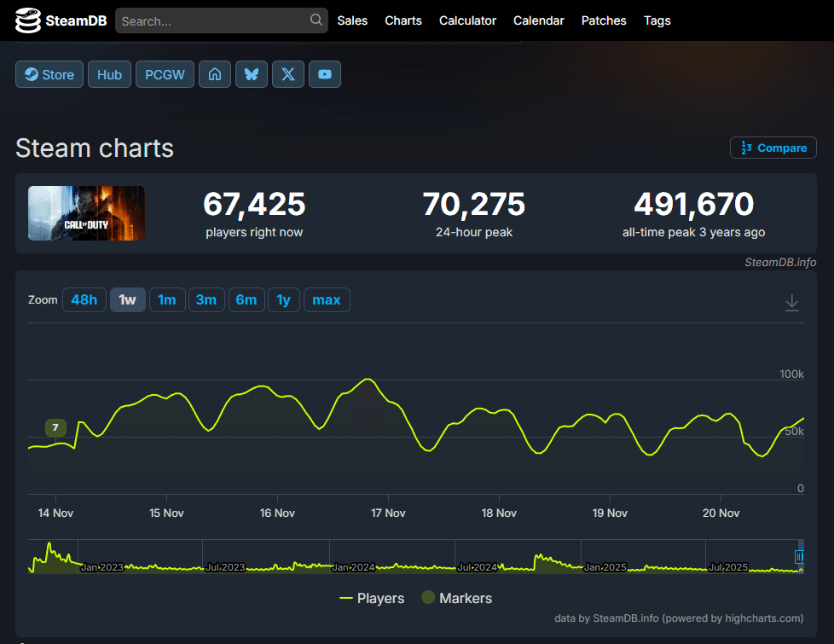Download chart data via arrow icon
The image size is (834, 644).
[792, 302]
